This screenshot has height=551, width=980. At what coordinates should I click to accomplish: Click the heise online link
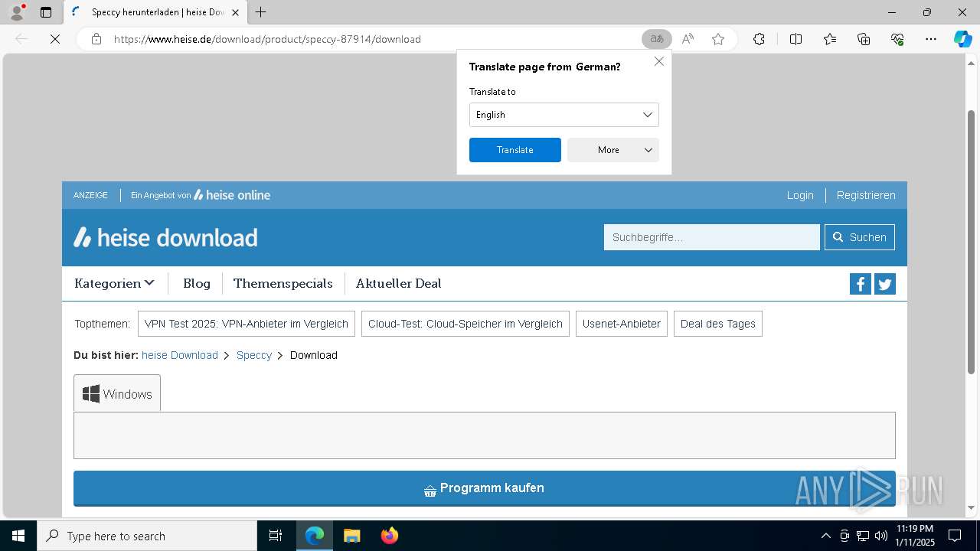coord(232,195)
